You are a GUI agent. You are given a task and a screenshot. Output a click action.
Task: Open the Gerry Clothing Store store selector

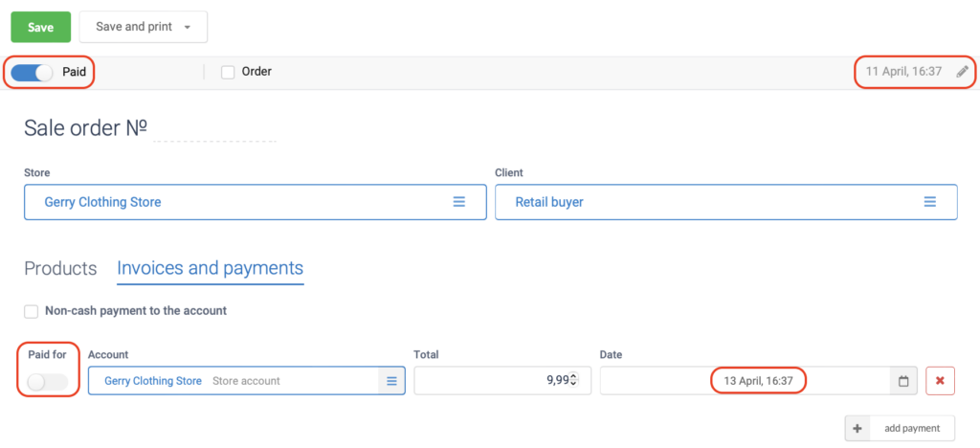click(255, 202)
